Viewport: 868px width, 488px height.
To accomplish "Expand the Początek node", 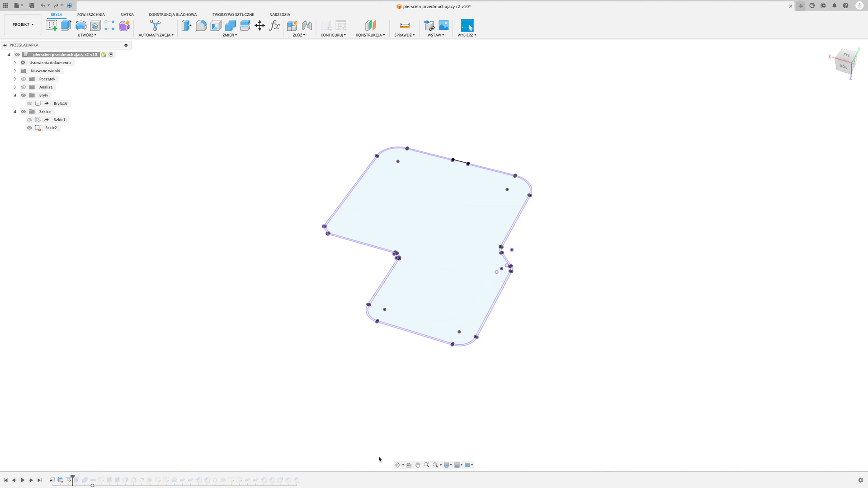I will click(x=15, y=79).
